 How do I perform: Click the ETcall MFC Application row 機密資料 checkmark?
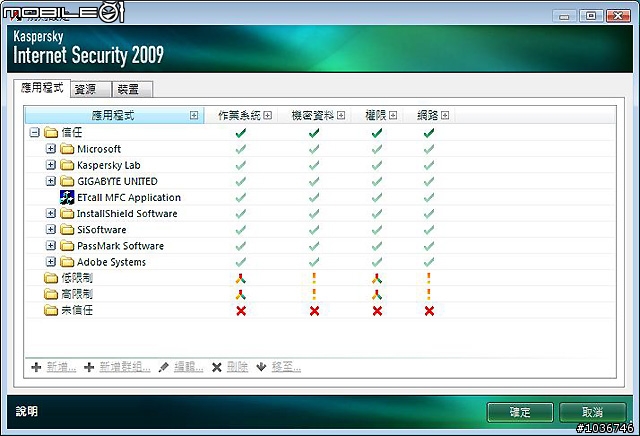(314, 198)
